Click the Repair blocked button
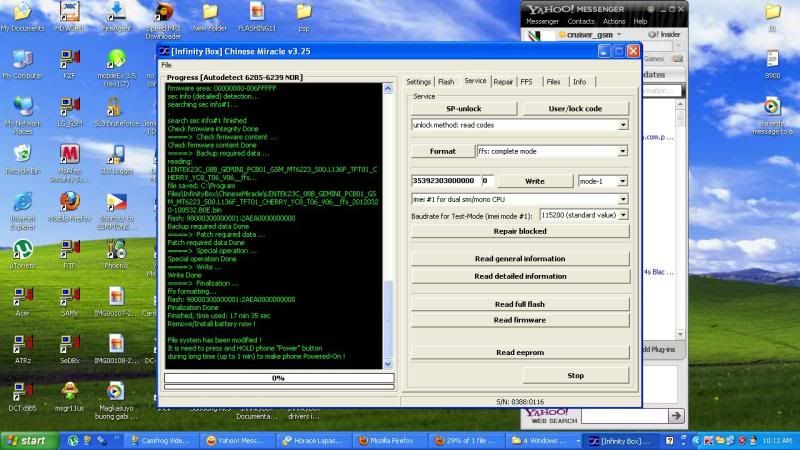Image resolution: width=800 pixels, height=450 pixels. point(520,231)
